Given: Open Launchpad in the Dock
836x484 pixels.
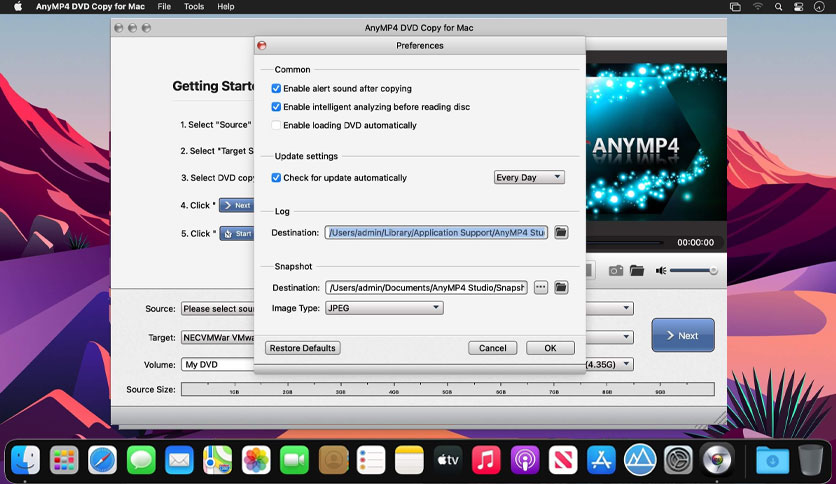Looking at the screenshot, I should [64, 459].
